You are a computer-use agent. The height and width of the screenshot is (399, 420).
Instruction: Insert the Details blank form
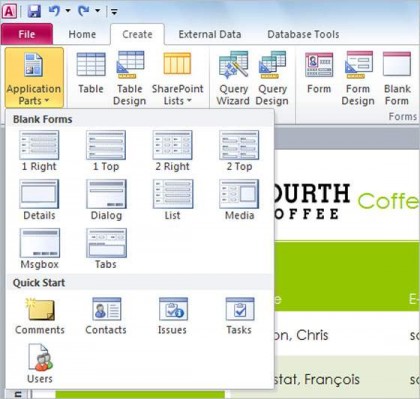coord(39,200)
